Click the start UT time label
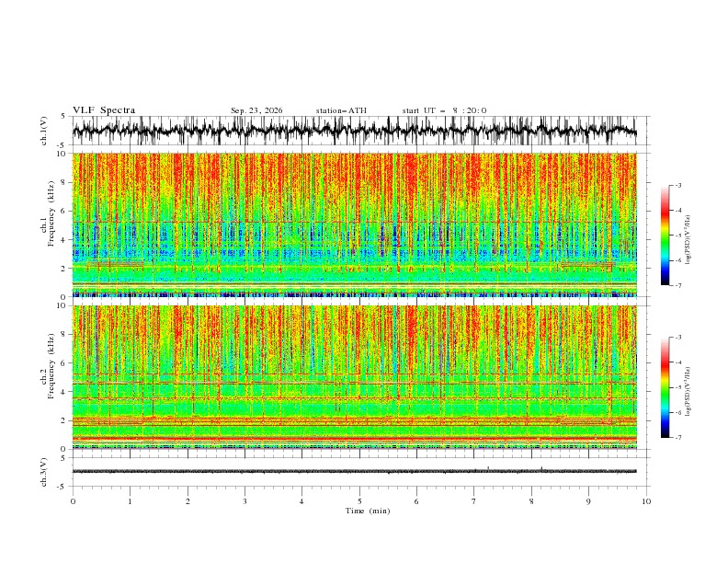 coord(444,110)
